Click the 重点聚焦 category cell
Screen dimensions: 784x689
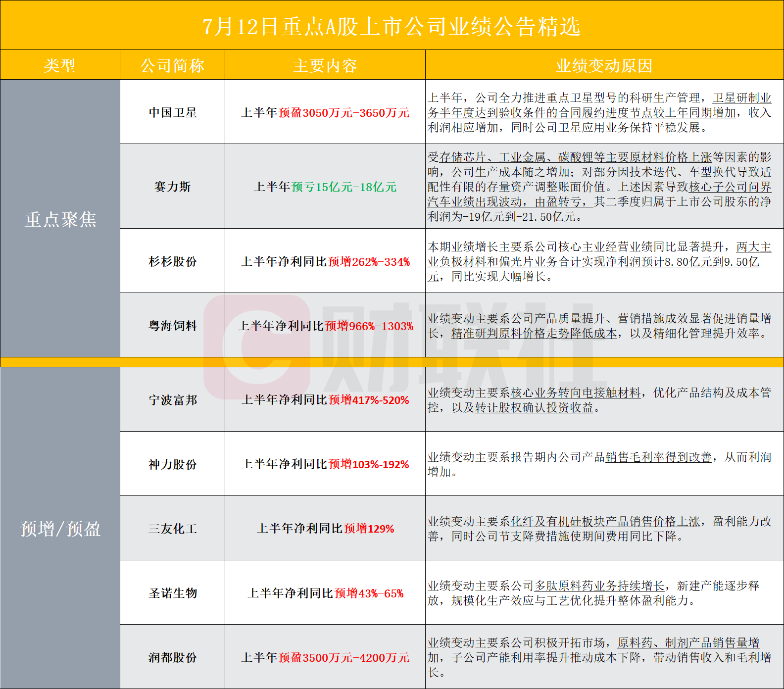60,219
